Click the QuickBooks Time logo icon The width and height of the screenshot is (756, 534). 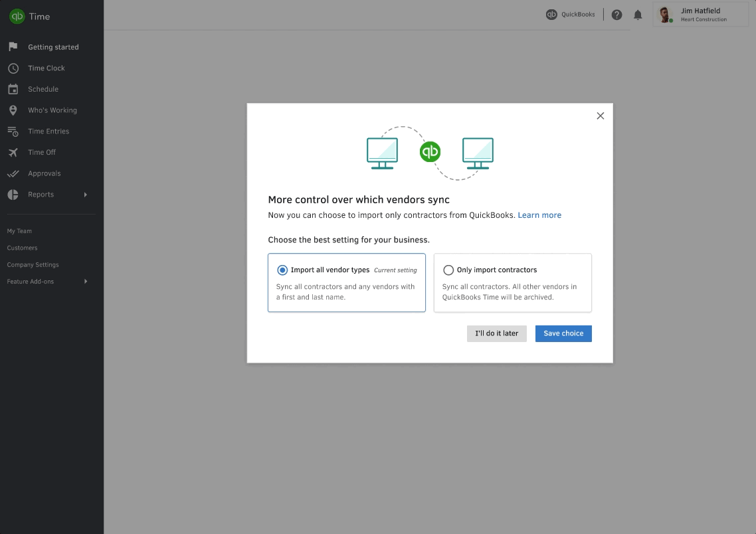(x=17, y=17)
